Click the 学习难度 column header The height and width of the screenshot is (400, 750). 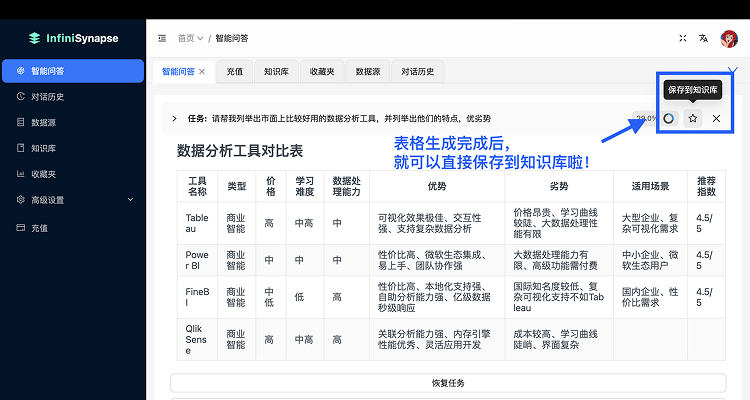[x=305, y=186]
